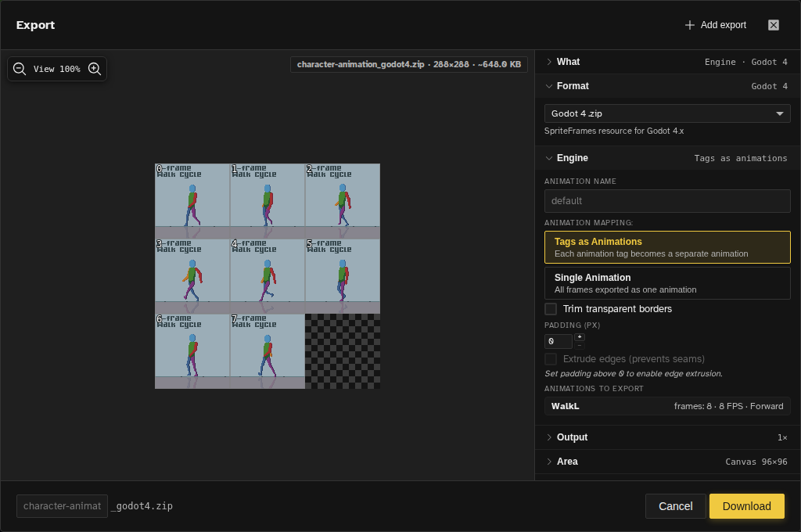This screenshot has height=532, width=801.
Task: Click frame 4 in sprite sheet preview
Action: pyautogui.click(x=268, y=276)
